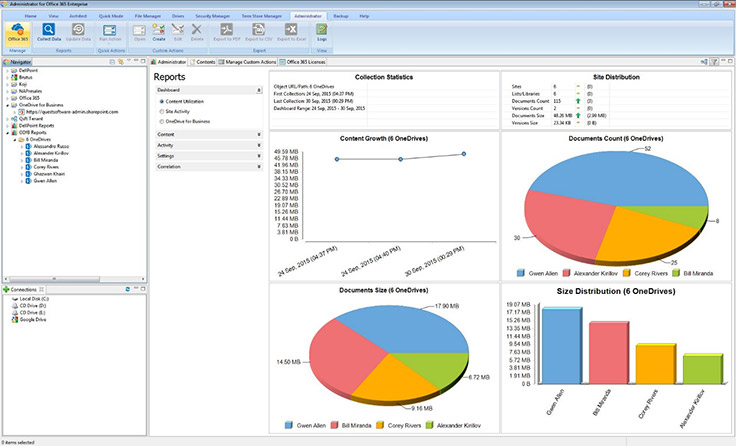The width and height of the screenshot is (736, 446).
Task: Click the Documents Count value 115
Action: coord(557,101)
